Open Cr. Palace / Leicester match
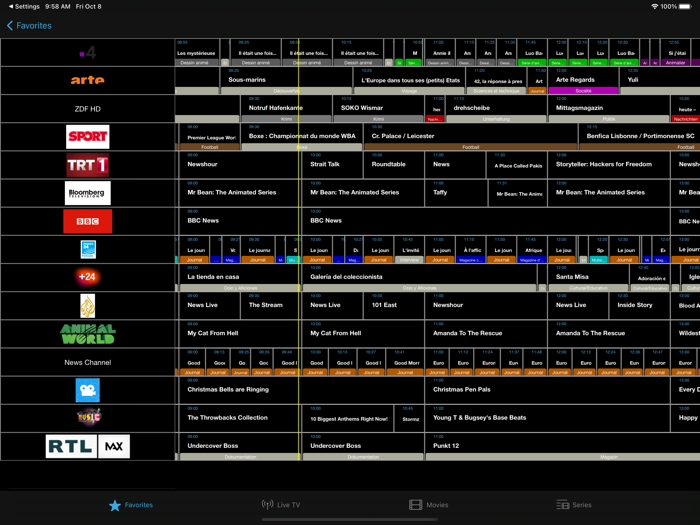This screenshot has width=700, height=525. click(471, 137)
